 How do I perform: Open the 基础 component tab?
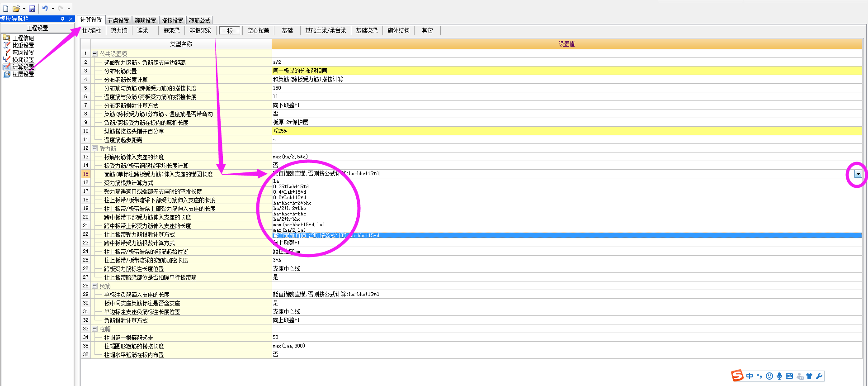pyautogui.click(x=287, y=30)
